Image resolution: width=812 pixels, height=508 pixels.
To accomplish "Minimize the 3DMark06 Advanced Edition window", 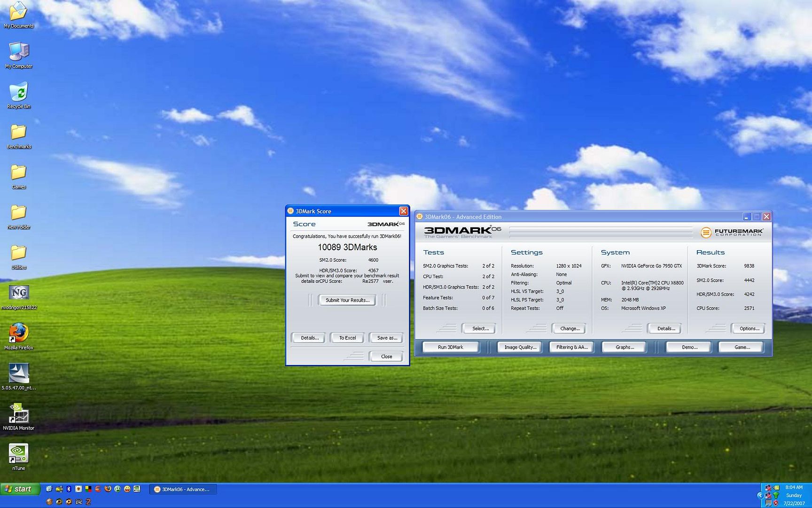I will (747, 217).
